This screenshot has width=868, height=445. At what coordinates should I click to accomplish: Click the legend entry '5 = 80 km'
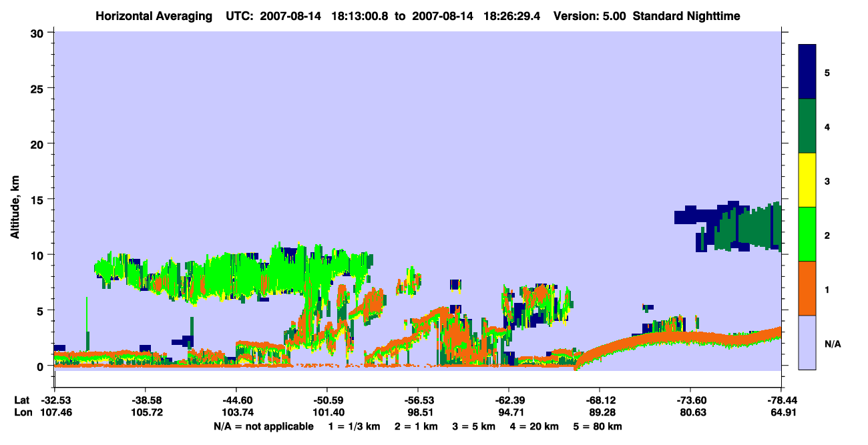coord(598,426)
